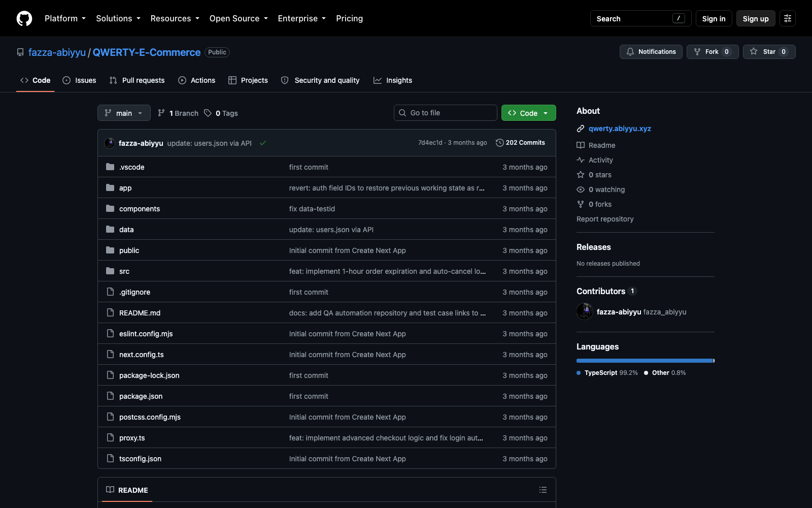
Task: Click the Sign up button
Action: (x=756, y=18)
